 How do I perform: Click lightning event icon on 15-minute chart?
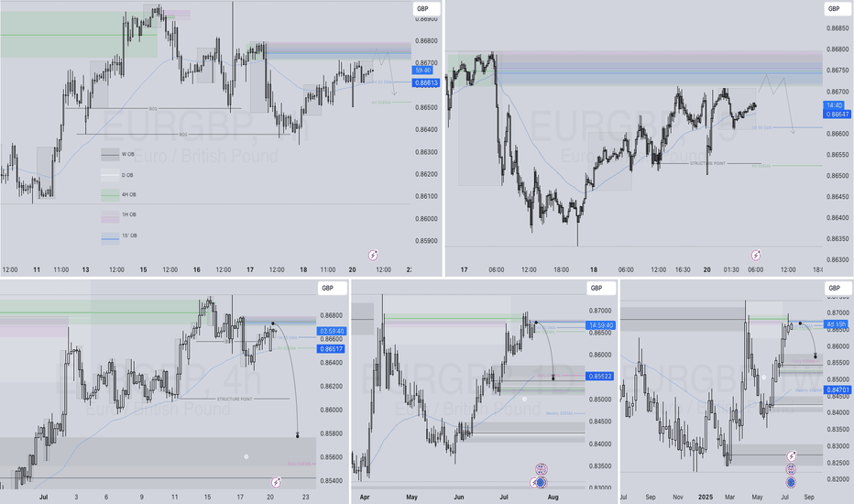click(756, 255)
